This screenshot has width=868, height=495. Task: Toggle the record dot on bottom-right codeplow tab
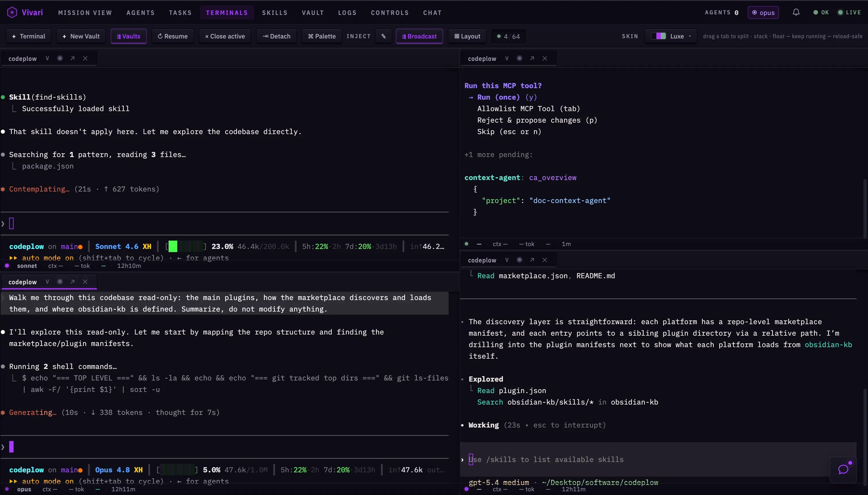coord(520,260)
